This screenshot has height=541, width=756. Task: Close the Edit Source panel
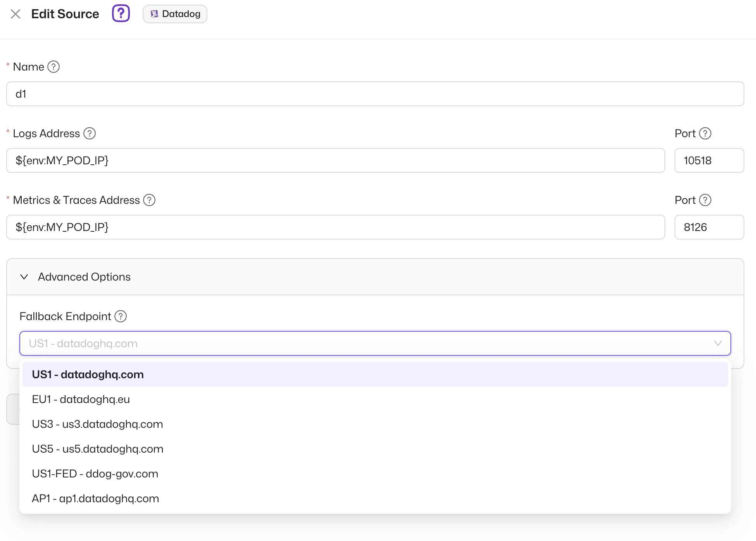coord(16,14)
